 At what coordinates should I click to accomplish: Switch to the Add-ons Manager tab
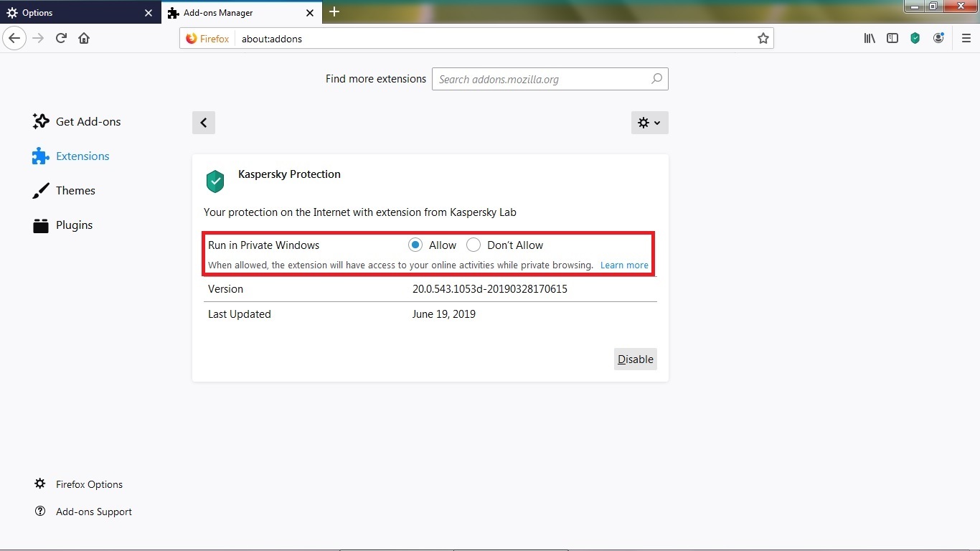click(242, 12)
